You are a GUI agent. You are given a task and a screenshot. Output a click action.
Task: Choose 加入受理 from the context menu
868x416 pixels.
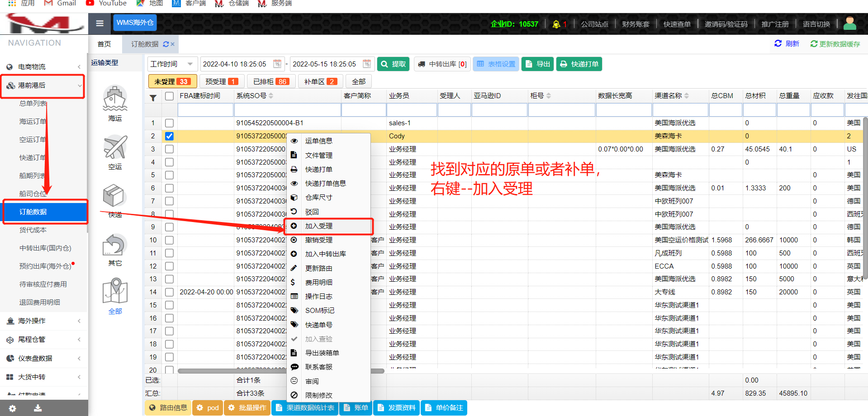coord(319,226)
